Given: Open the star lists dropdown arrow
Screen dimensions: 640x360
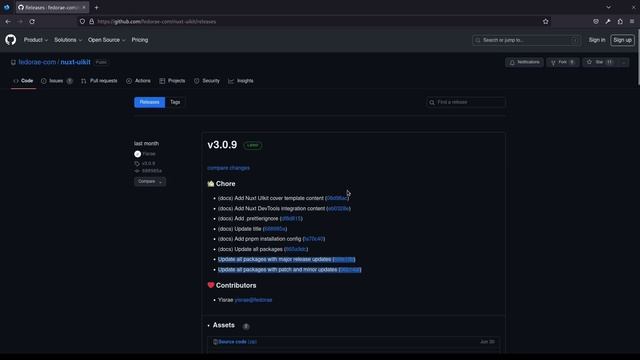Looking at the screenshot, I should (623, 62).
